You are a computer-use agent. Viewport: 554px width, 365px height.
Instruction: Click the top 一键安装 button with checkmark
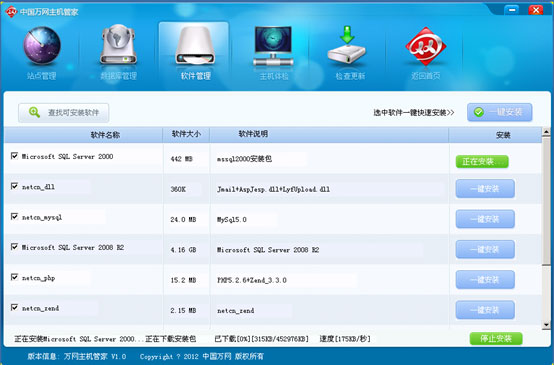[500, 112]
